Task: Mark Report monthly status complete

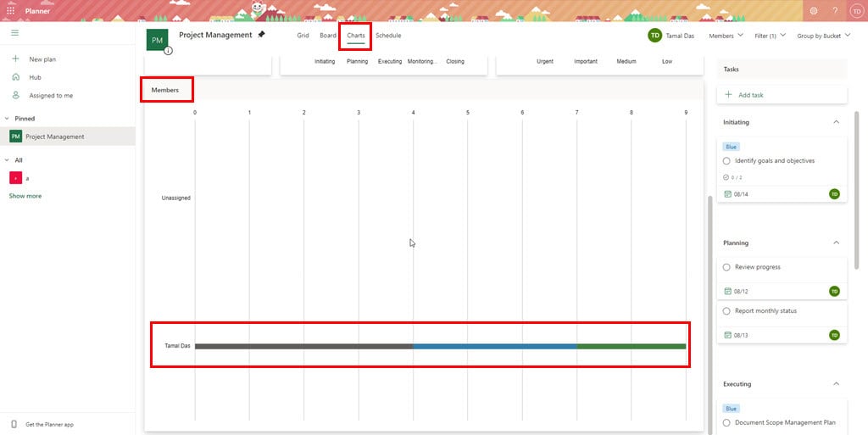Action: [726, 311]
